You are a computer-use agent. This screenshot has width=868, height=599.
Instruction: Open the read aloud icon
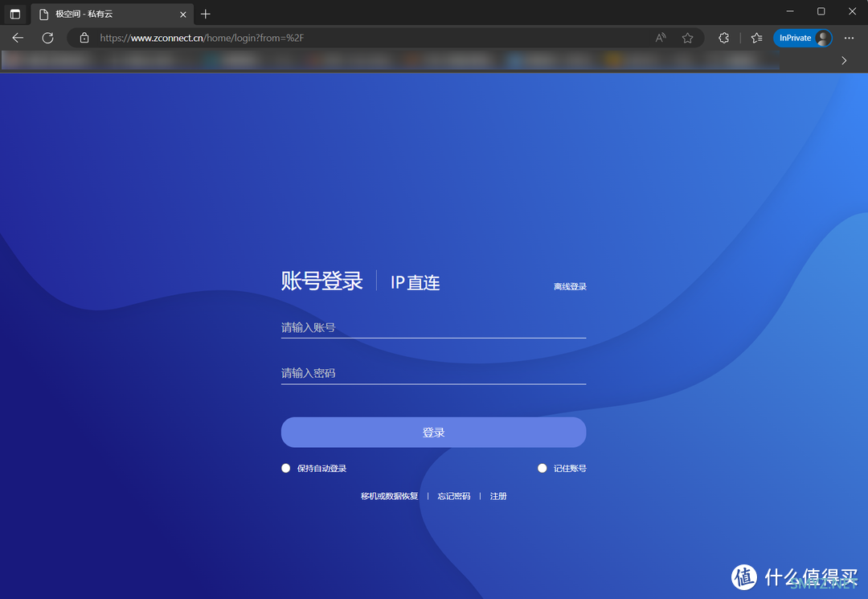[x=661, y=38]
